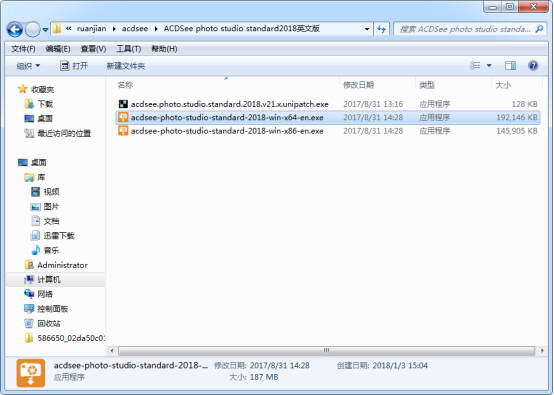This screenshot has width=554, height=395.
Task: Open the 文件(F) menu
Action: coord(23,49)
